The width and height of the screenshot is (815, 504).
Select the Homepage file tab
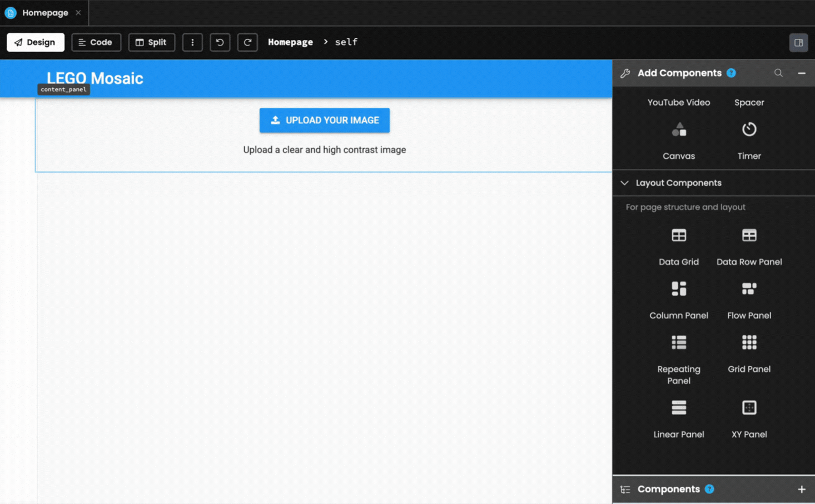tap(44, 13)
